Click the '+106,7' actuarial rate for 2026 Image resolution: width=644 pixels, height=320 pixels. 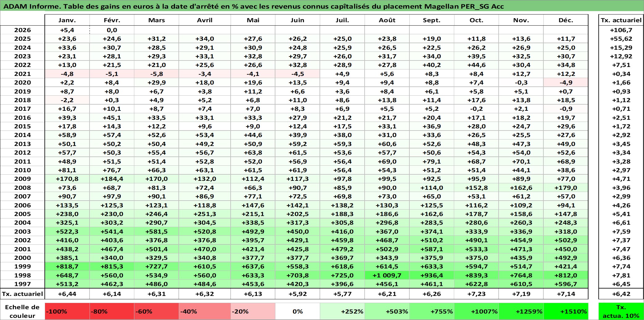point(621,30)
